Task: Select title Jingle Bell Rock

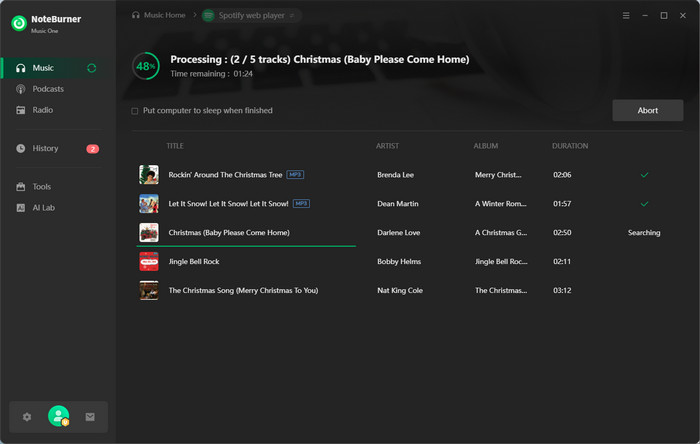Action: [x=194, y=261]
